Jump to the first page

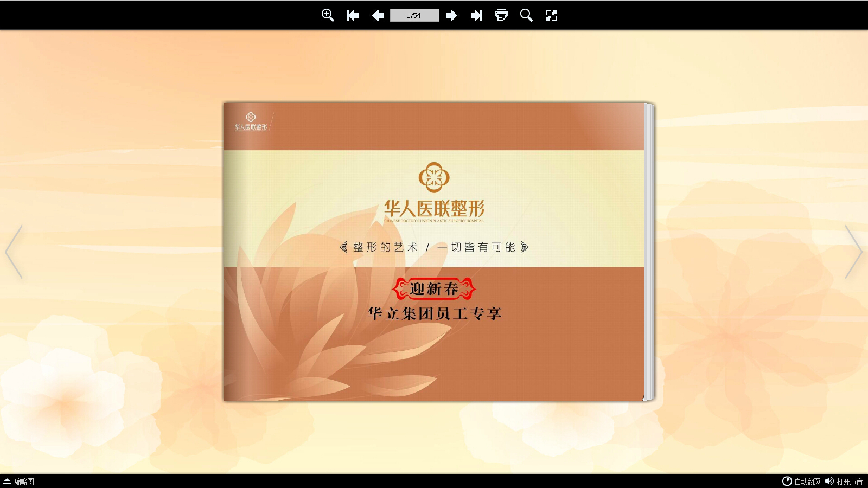[x=353, y=16]
